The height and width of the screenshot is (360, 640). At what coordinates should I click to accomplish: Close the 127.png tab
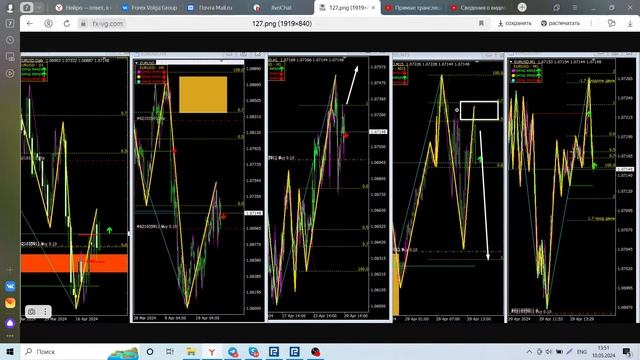[x=373, y=8]
